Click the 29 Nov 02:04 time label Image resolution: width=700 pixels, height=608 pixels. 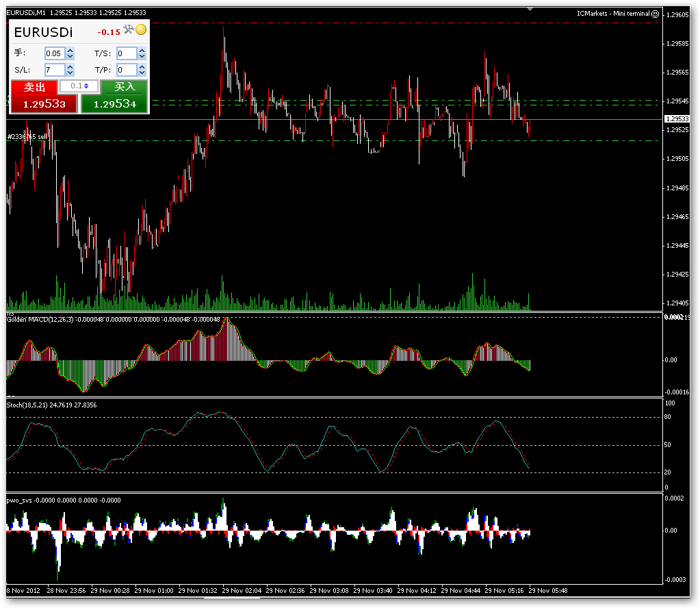pos(242,591)
